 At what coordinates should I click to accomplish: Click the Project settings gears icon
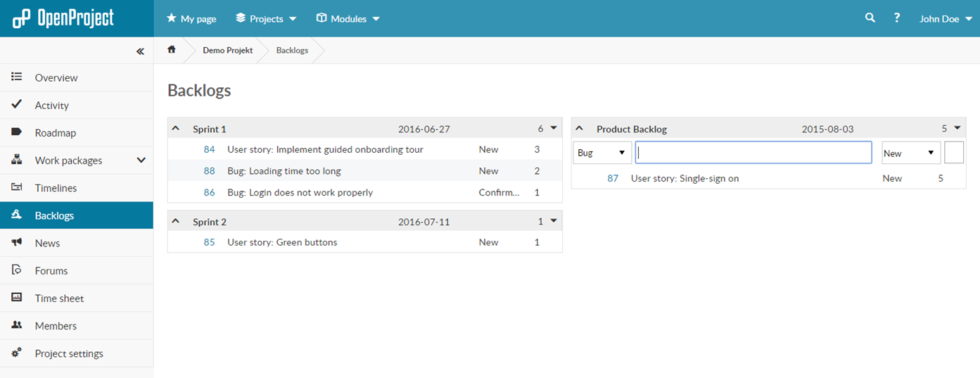click(x=17, y=353)
